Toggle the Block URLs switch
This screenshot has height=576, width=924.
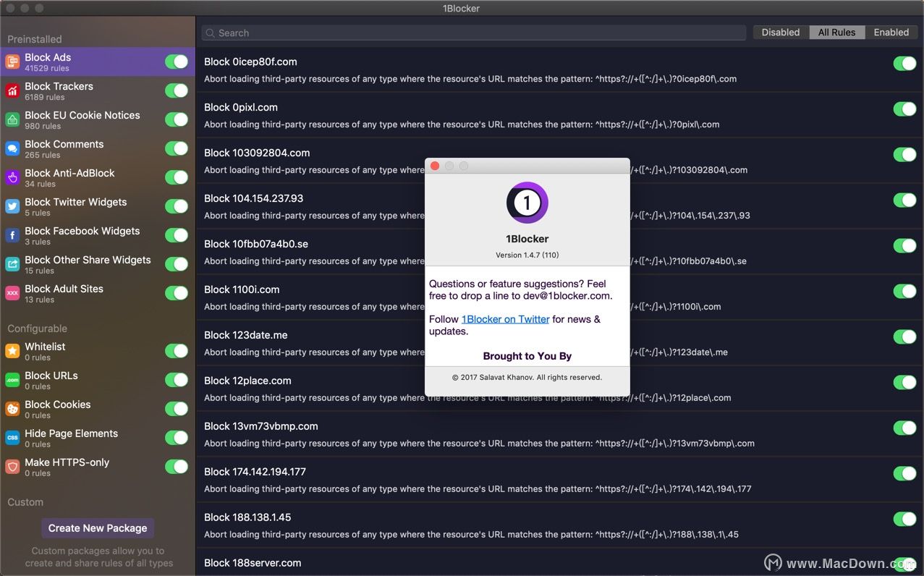point(177,380)
